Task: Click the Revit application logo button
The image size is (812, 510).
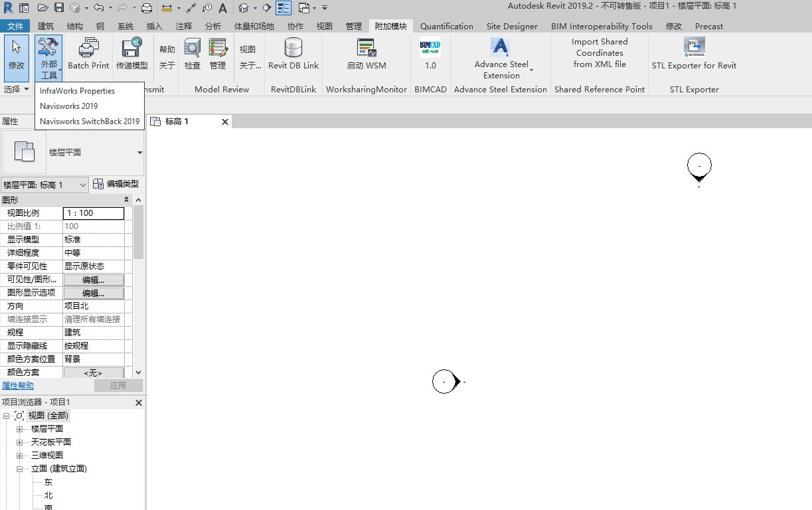Action: (8, 8)
